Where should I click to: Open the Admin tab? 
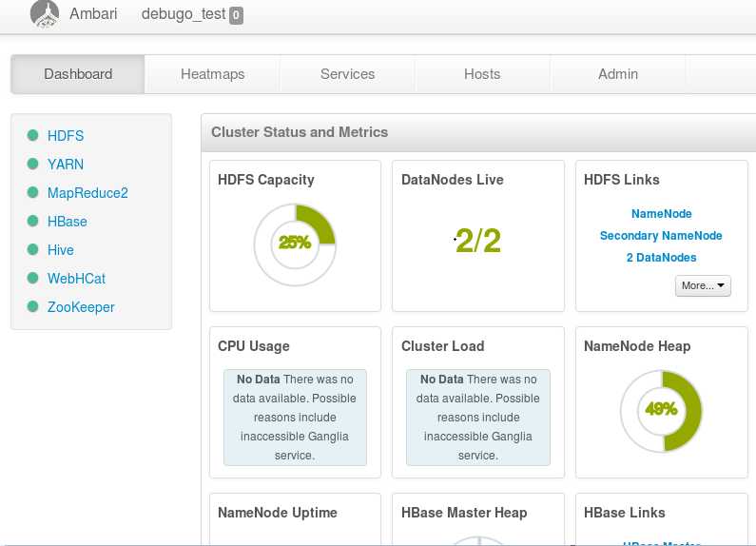click(618, 74)
